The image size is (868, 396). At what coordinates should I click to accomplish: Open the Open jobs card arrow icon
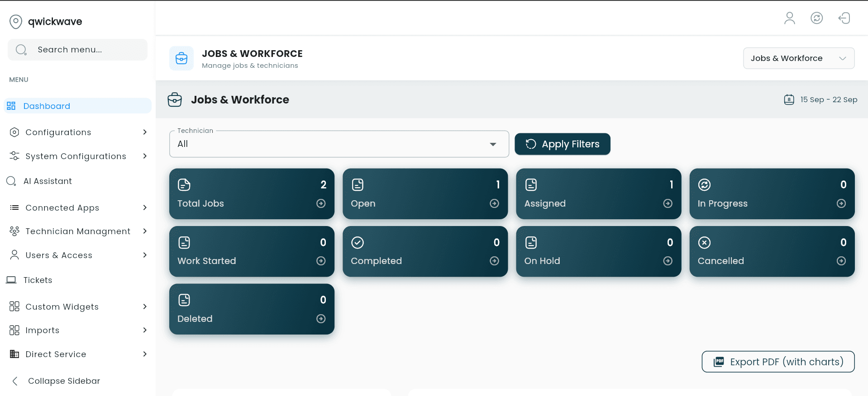(494, 203)
